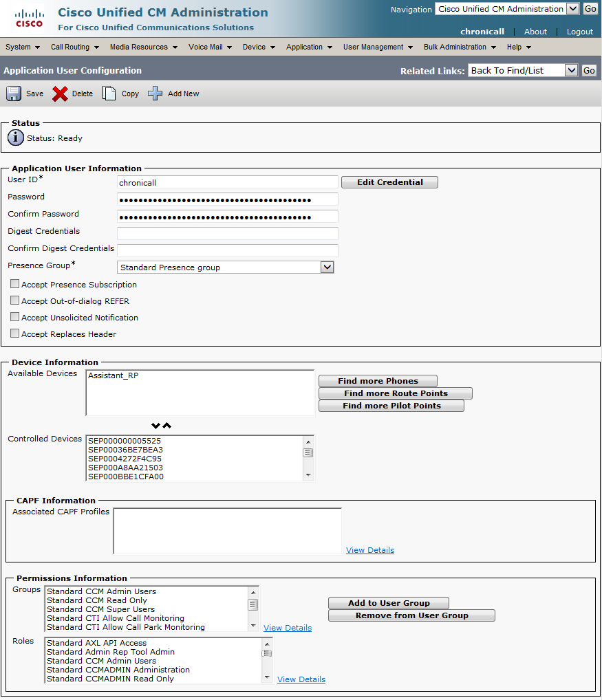602x700 pixels.
Task: Enable Accept Presence Subscription checkbox
Action: pyautogui.click(x=14, y=284)
